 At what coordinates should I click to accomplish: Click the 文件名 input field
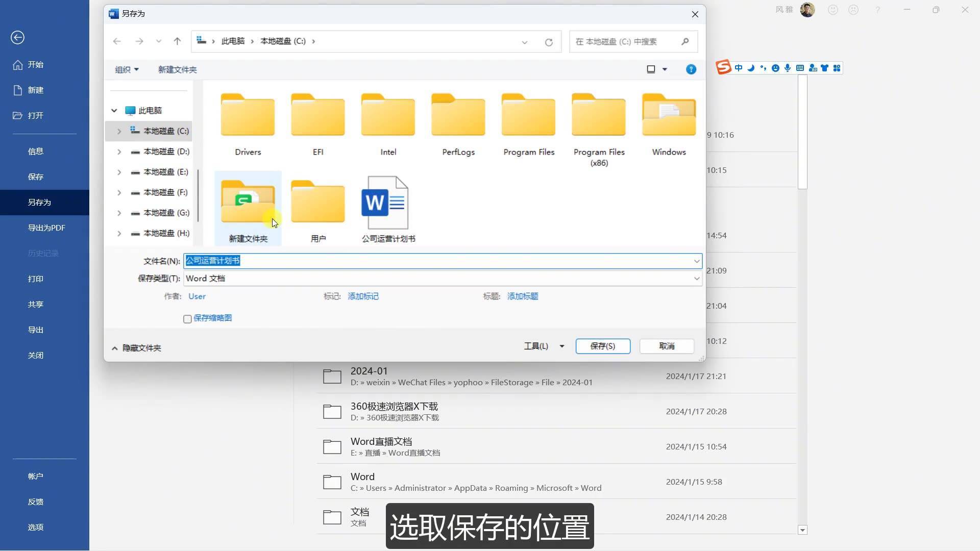pyautogui.click(x=439, y=261)
